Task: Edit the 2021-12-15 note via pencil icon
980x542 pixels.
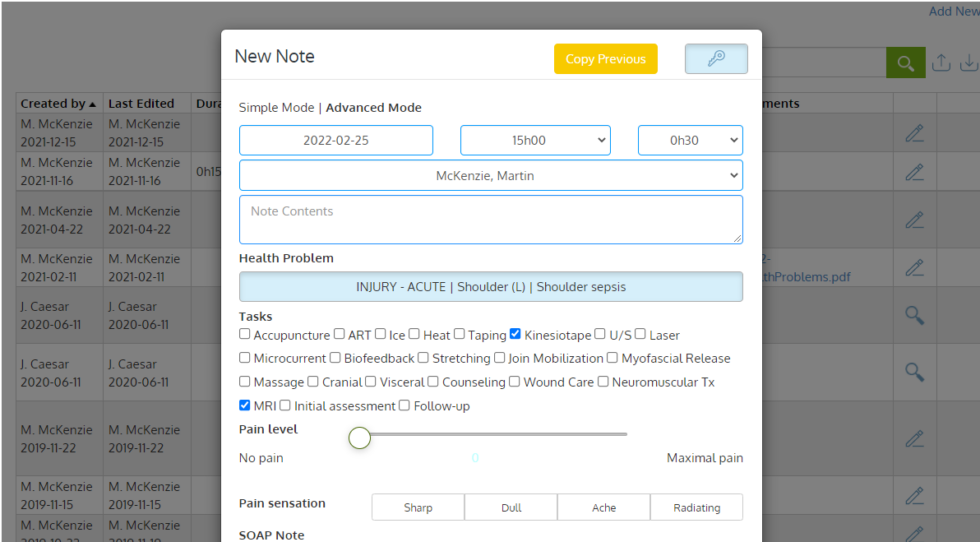Action: [x=914, y=133]
